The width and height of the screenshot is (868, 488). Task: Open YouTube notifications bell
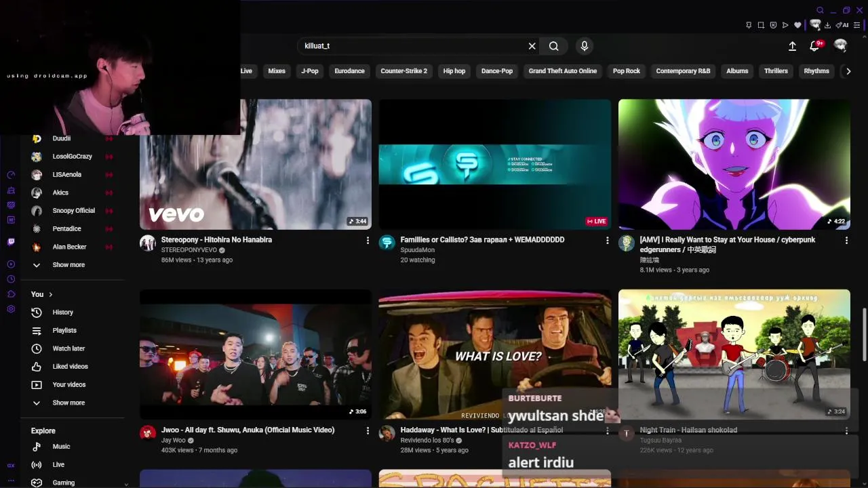tap(815, 46)
